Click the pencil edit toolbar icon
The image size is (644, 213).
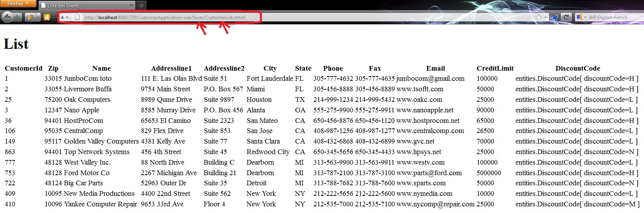click(x=30, y=17)
